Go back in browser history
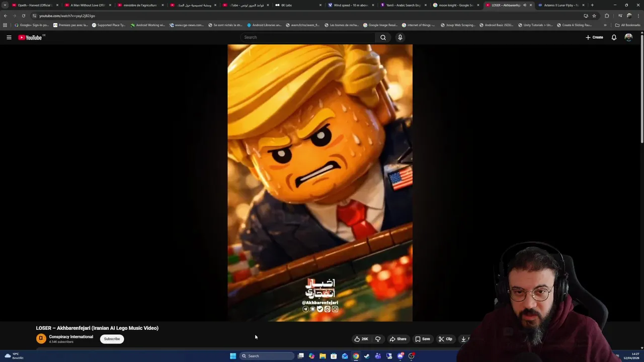 coord(6,16)
